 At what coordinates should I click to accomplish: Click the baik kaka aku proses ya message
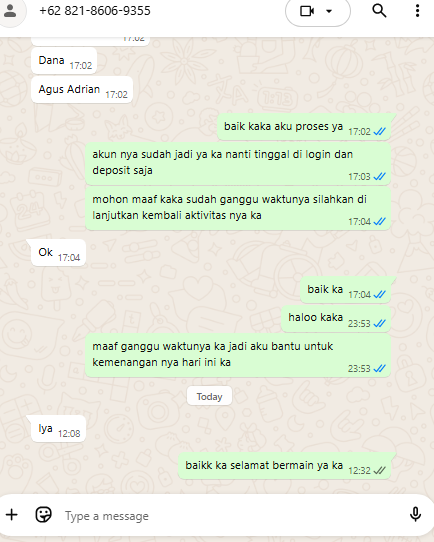[304, 127]
